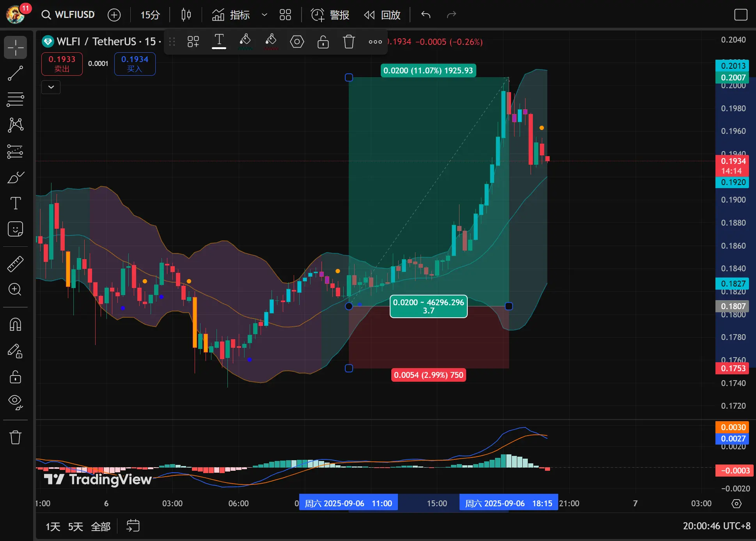Open the candlestick chart style selector

[x=186, y=15]
